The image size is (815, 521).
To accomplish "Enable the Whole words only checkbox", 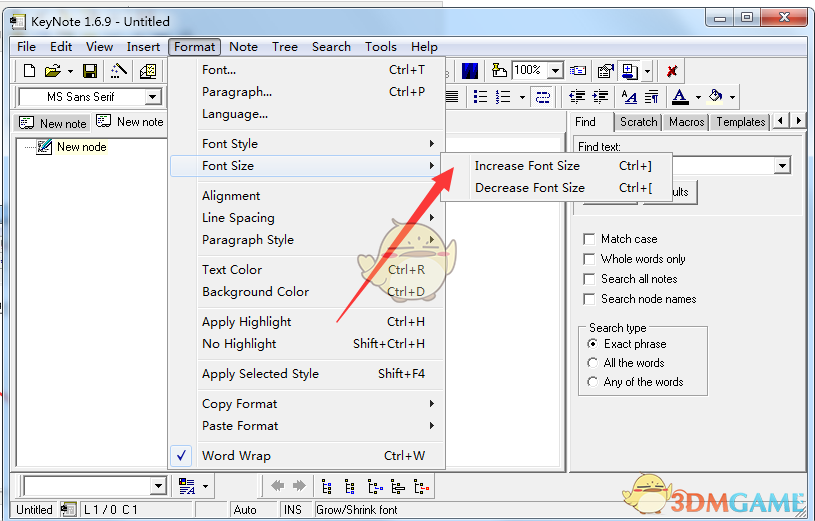I will (589, 259).
